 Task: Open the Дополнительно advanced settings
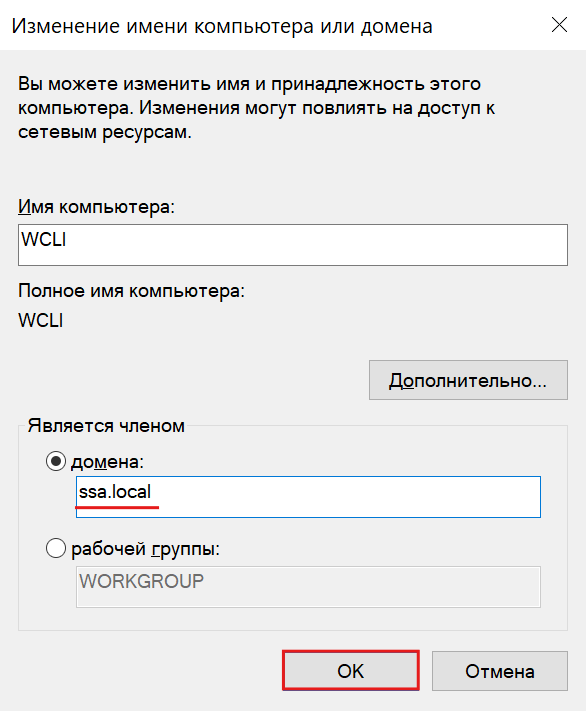coord(468,380)
